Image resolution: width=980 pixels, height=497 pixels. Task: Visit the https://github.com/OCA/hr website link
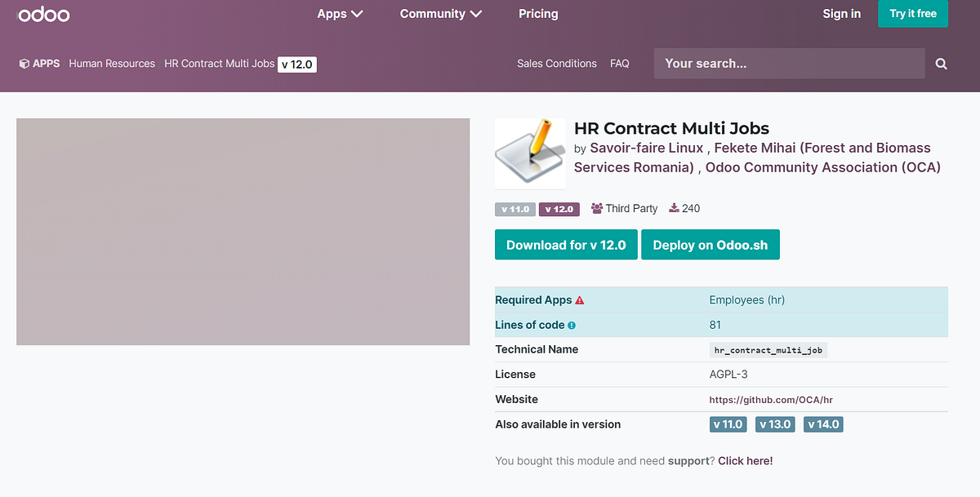[x=770, y=399]
